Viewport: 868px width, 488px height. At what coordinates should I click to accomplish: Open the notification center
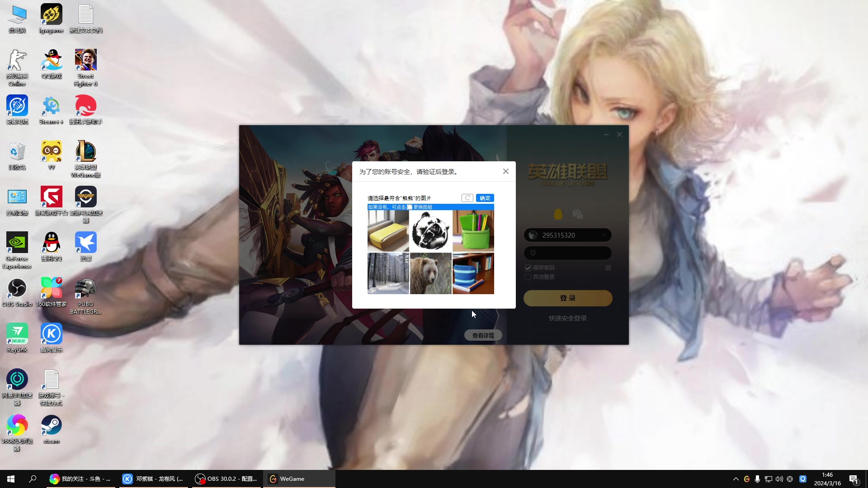pos(854,479)
